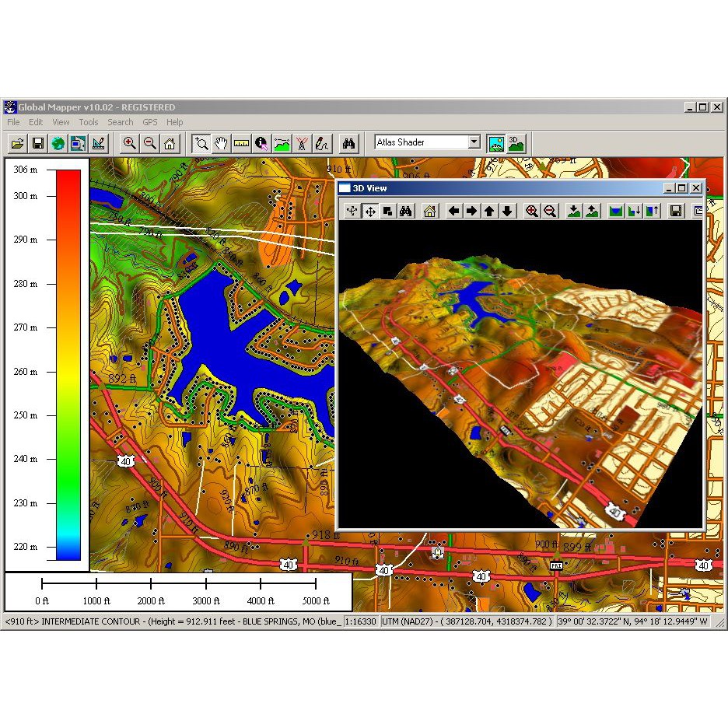Toggle the hill shading button
This screenshot has width=728, height=728.
495,143
